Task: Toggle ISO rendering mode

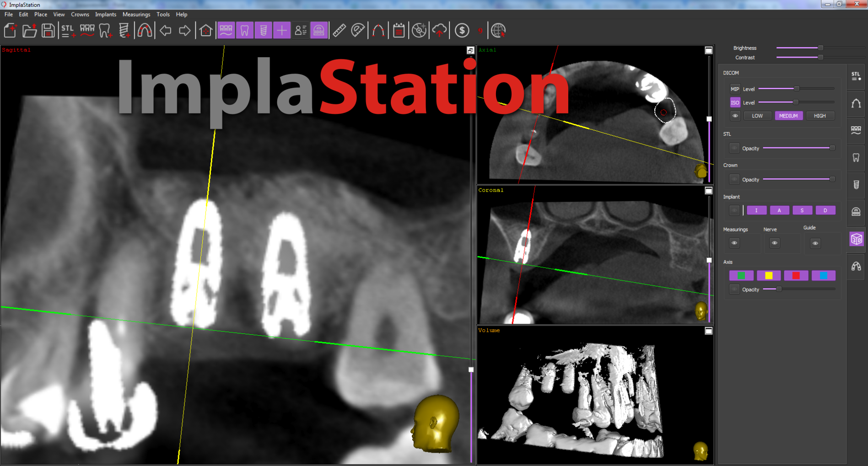Action: pos(735,102)
